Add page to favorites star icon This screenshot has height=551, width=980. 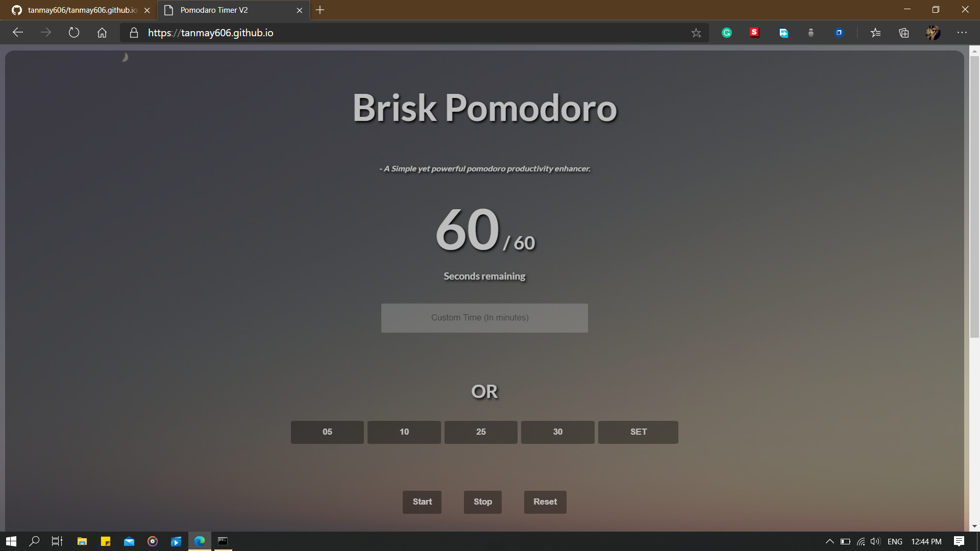click(x=696, y=33)
